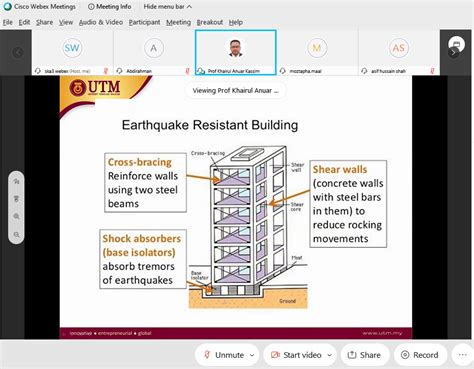Open the File menu
This screenshot has height=369, width=474.
coord(8,22)
